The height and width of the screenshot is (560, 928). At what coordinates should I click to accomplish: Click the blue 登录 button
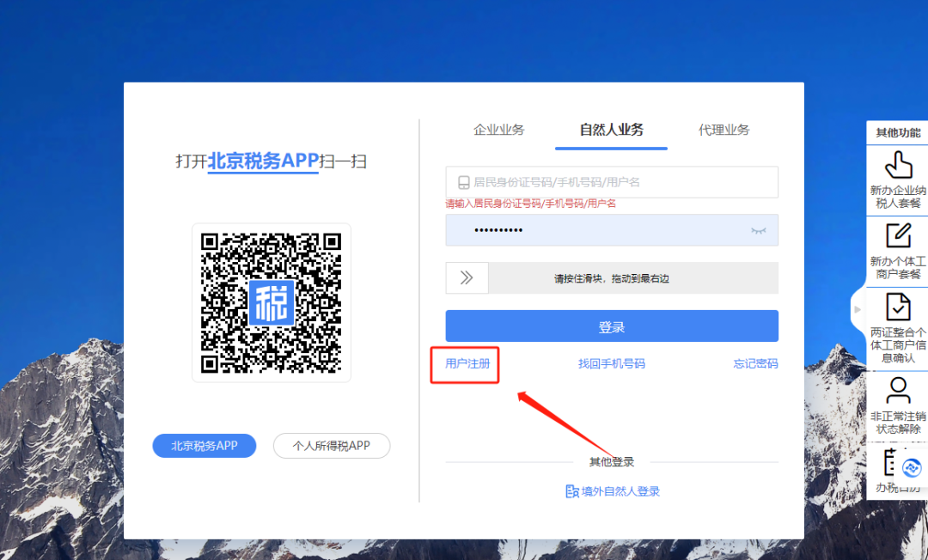(x=612, y=326)
